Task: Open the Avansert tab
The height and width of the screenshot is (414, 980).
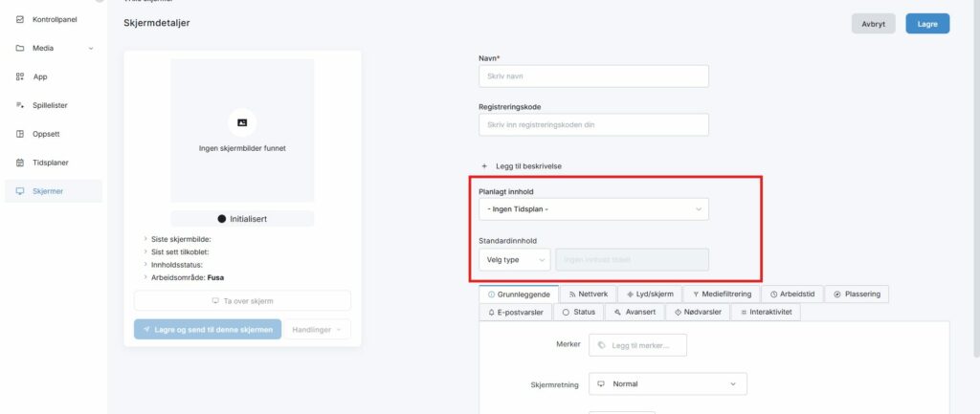Action: (x=635, y=312)
